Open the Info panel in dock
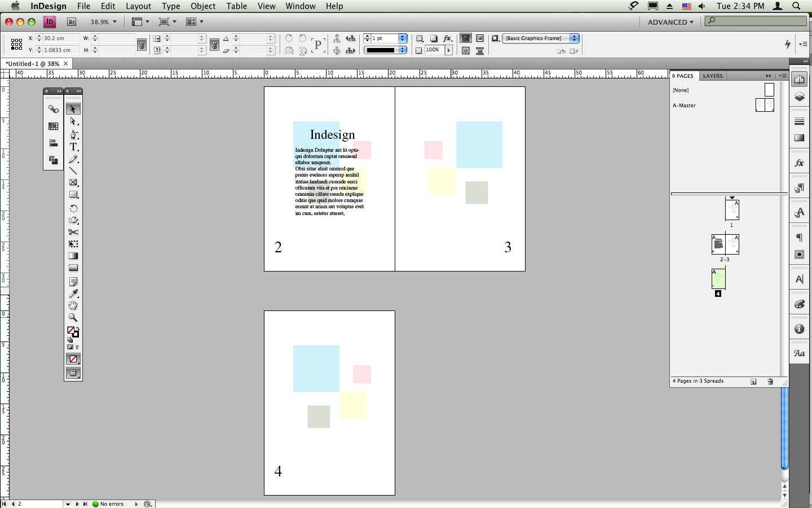Viewport: 812px width, 508px height. (799, 329)
